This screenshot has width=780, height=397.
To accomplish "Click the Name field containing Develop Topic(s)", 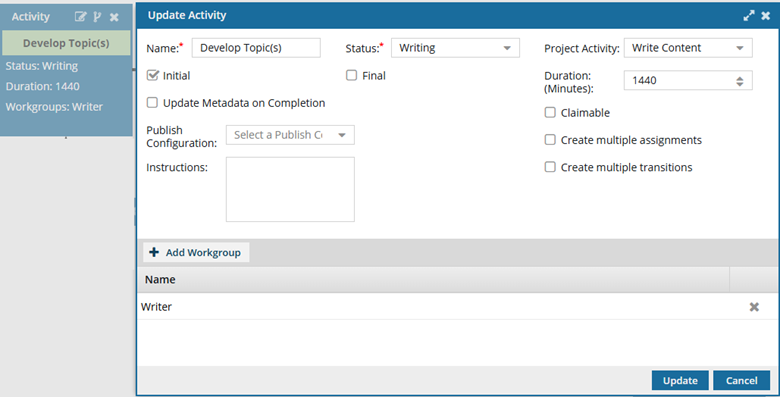I will click(256, 48).
